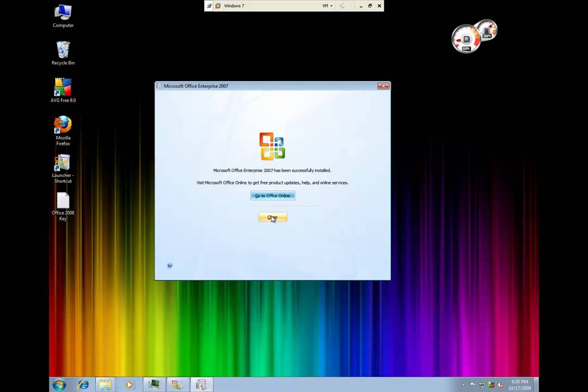Click the Office logo in the dialog
Screen dimensions: 588x392
(x=272, y=146)
